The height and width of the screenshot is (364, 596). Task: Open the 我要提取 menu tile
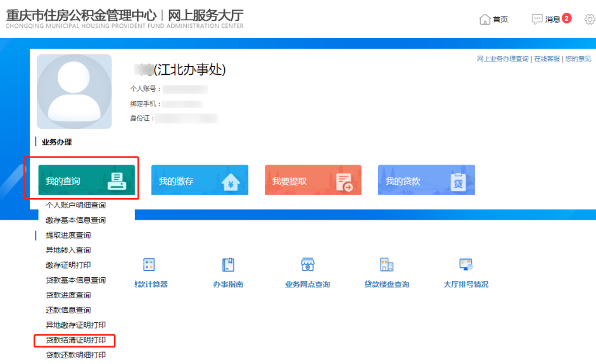coord(313,180)
